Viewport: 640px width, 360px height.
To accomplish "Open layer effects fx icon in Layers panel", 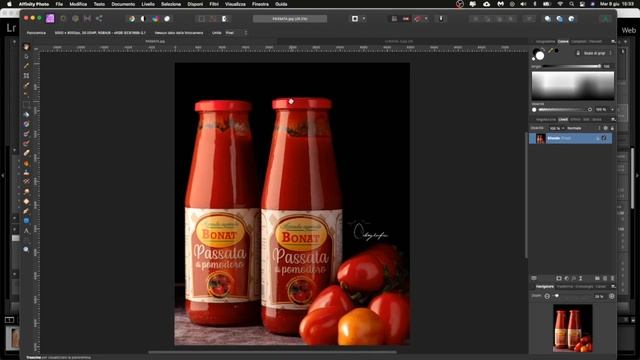I will click(x=573, y=278).
